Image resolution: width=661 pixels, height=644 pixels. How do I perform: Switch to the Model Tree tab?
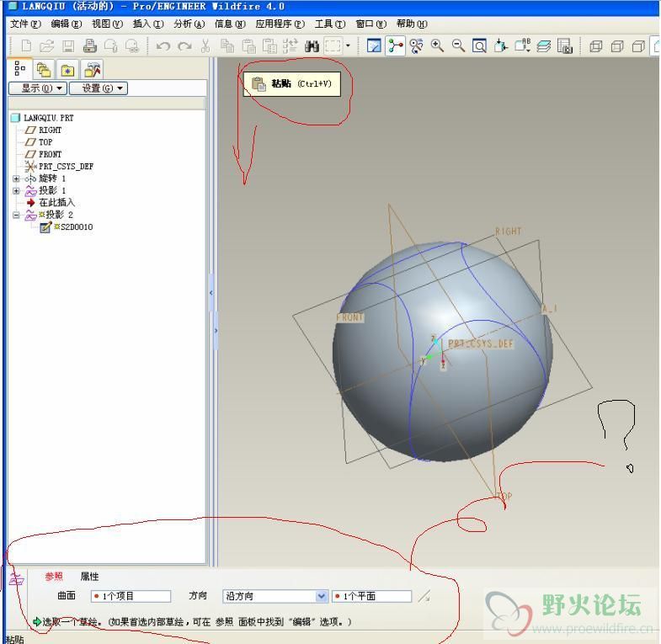(20, 68)
